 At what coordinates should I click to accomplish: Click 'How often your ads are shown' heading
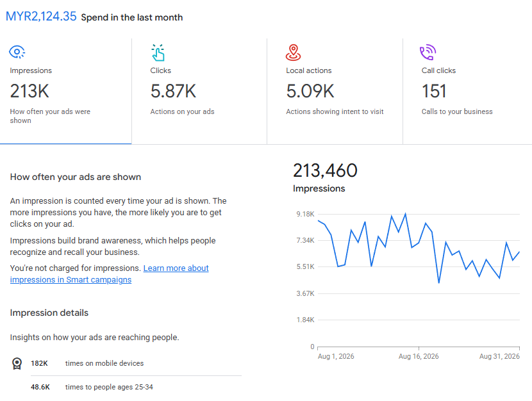[76, 177]
